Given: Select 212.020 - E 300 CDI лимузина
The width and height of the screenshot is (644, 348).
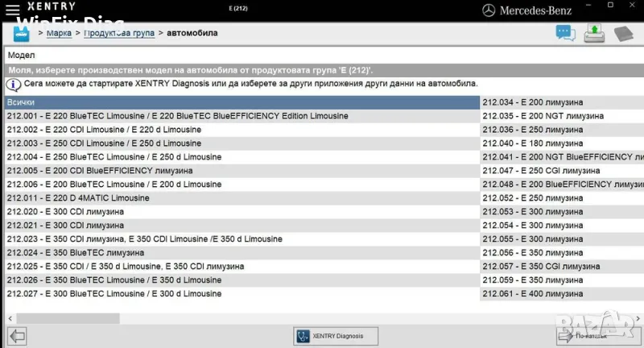Looking at the screenshot, I should 242,212.
